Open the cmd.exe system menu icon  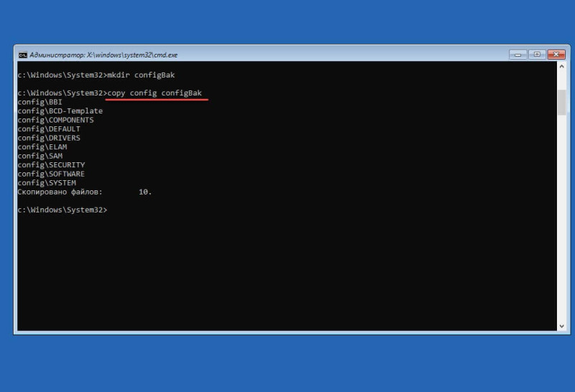[23, 55]
